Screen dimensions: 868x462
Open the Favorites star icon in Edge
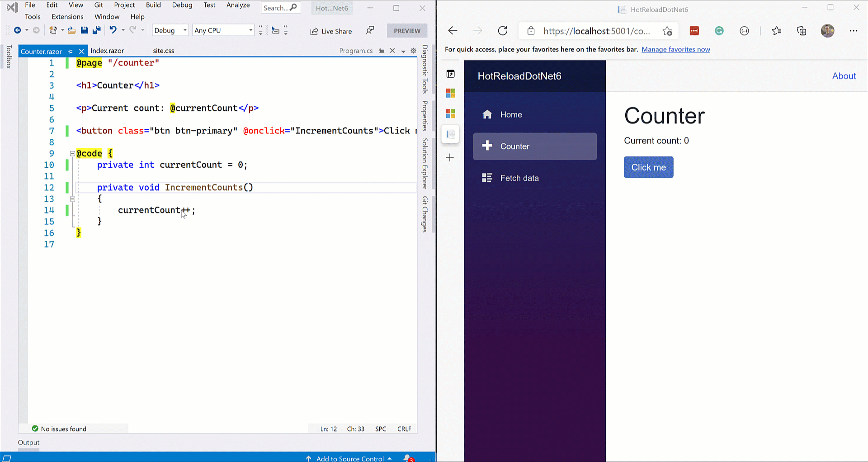777,31
